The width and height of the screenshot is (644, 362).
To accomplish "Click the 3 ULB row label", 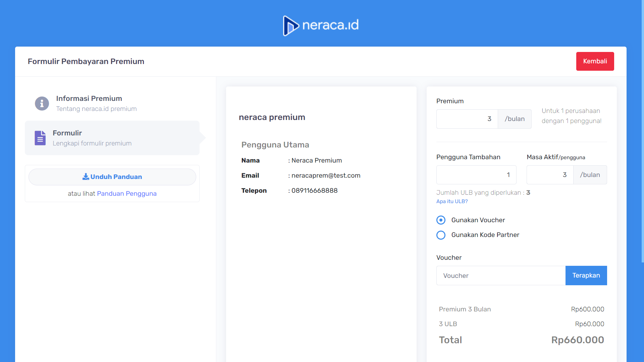I will [x=448, y=324].
